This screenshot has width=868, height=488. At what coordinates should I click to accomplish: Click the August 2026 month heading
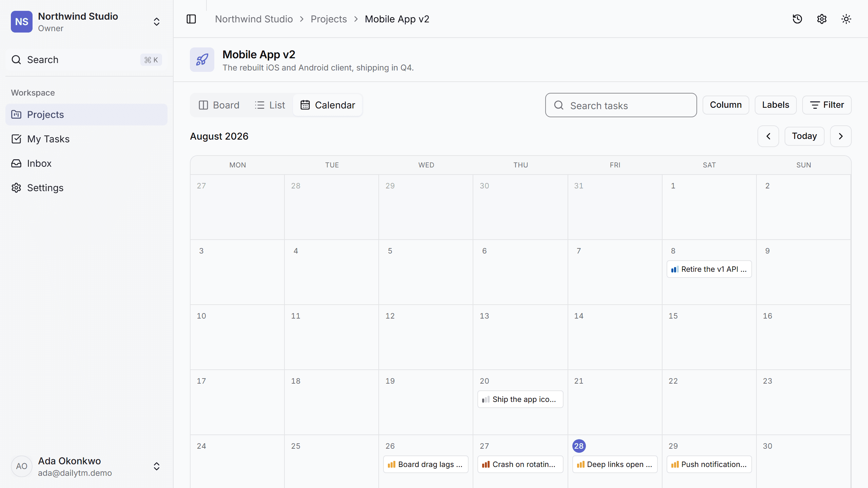coord(219,136)
